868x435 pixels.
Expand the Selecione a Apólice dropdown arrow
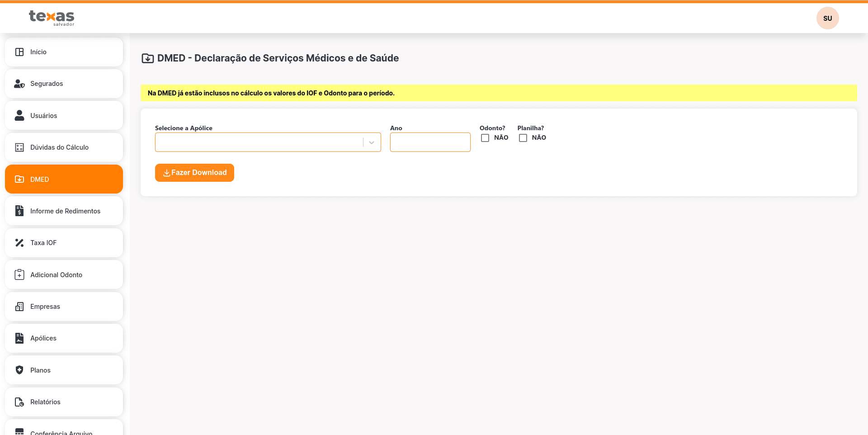click(372, 142)
